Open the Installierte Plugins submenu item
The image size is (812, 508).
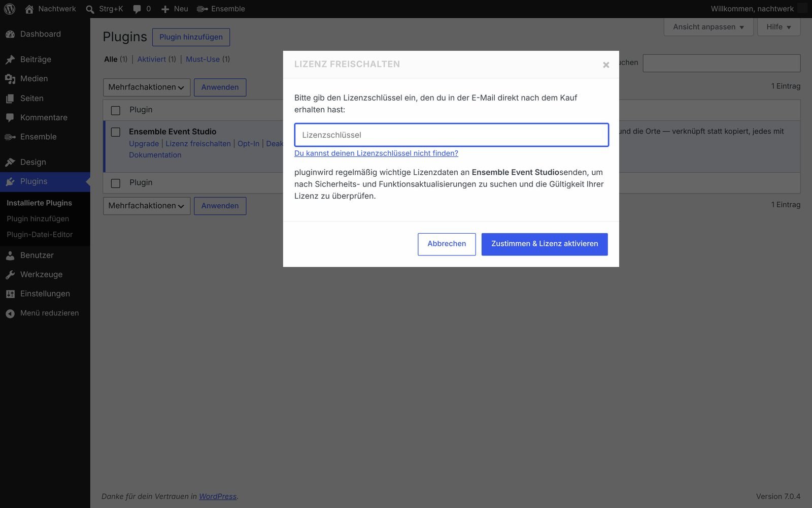(x=39, y=203)
